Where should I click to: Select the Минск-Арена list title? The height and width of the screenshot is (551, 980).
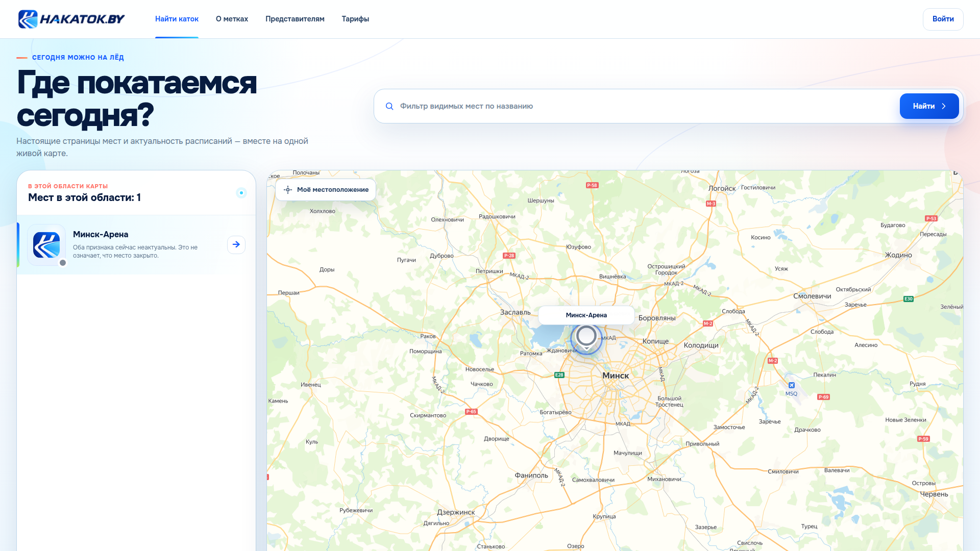[101, 234]
